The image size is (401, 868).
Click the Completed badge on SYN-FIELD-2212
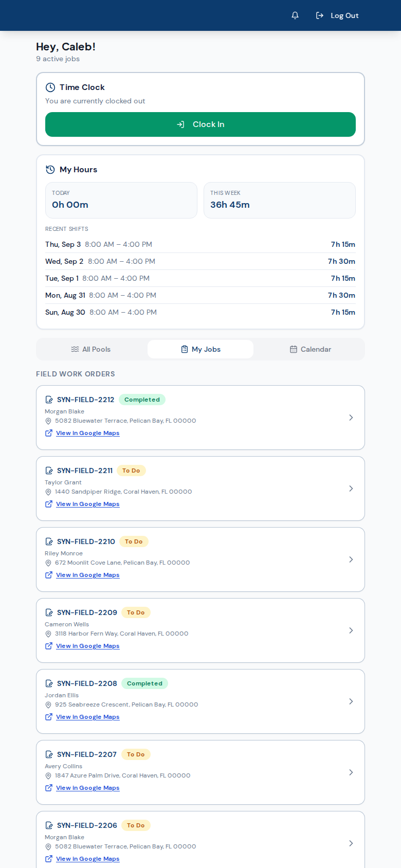[x=142, y=400]
